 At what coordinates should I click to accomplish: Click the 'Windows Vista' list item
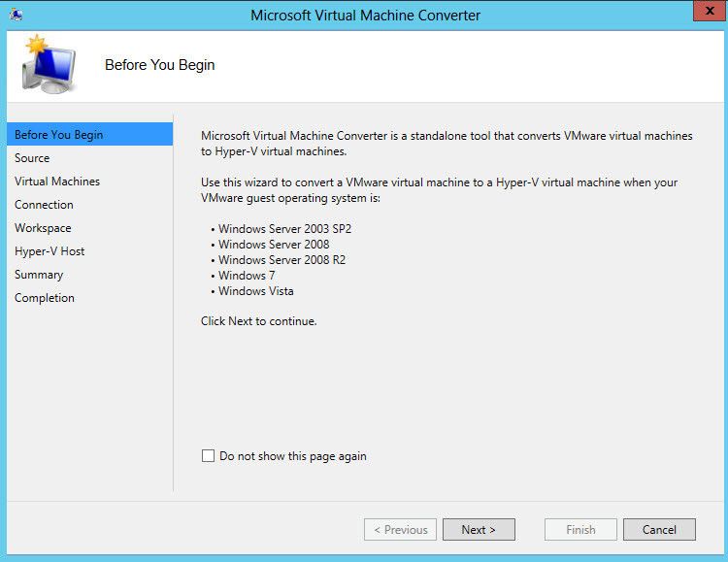[x=256, y=291]
